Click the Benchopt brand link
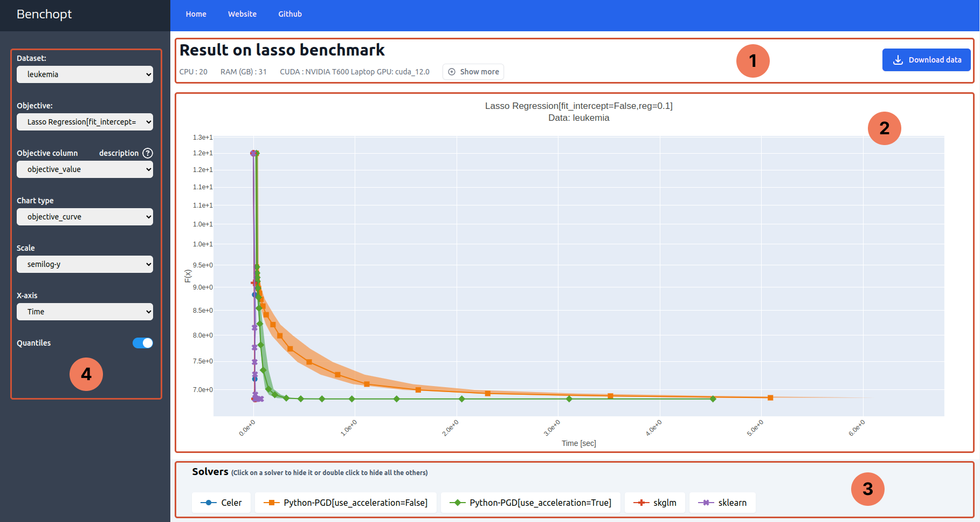 point(44,14)
